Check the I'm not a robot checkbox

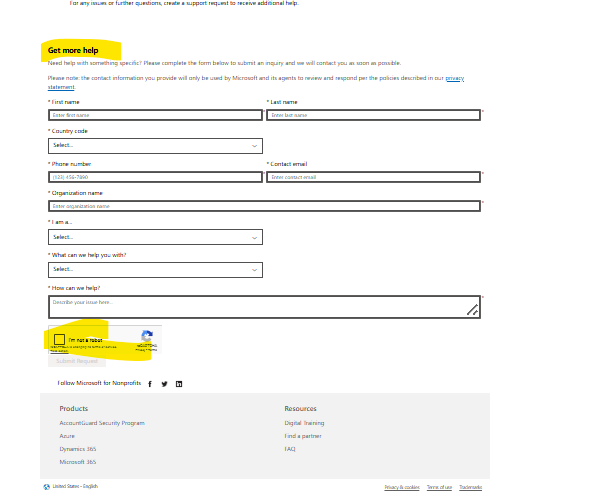(59, 339)
